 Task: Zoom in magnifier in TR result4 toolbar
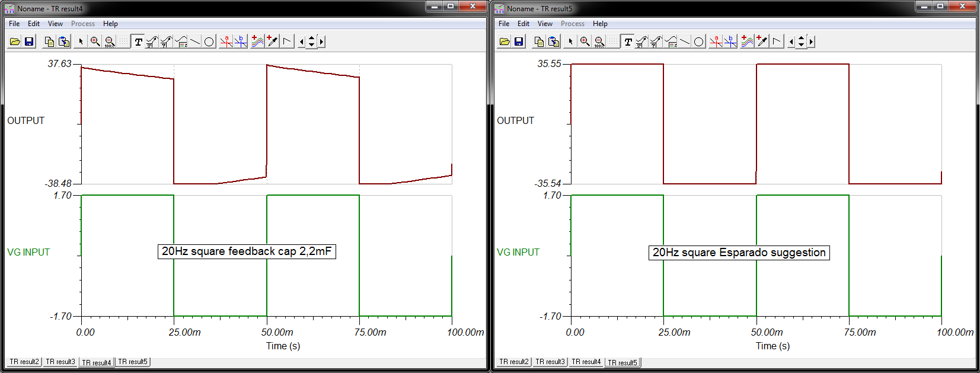pos(95,42)
